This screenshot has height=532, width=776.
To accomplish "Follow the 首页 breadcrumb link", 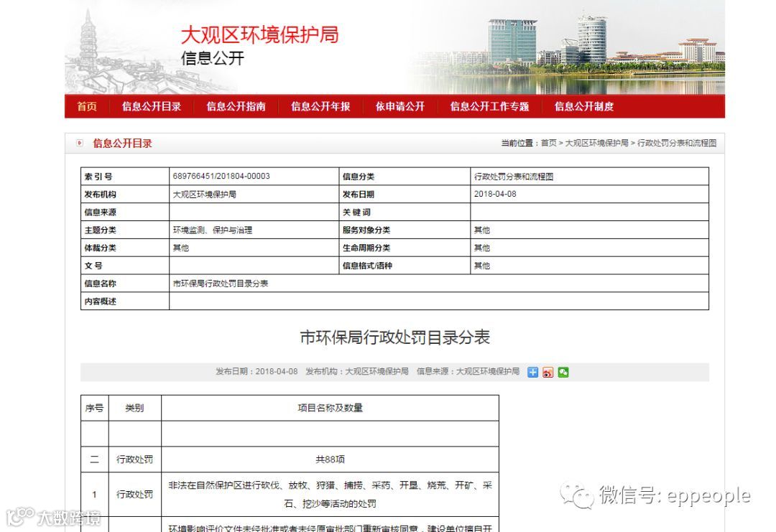I will tap(548, 143).
